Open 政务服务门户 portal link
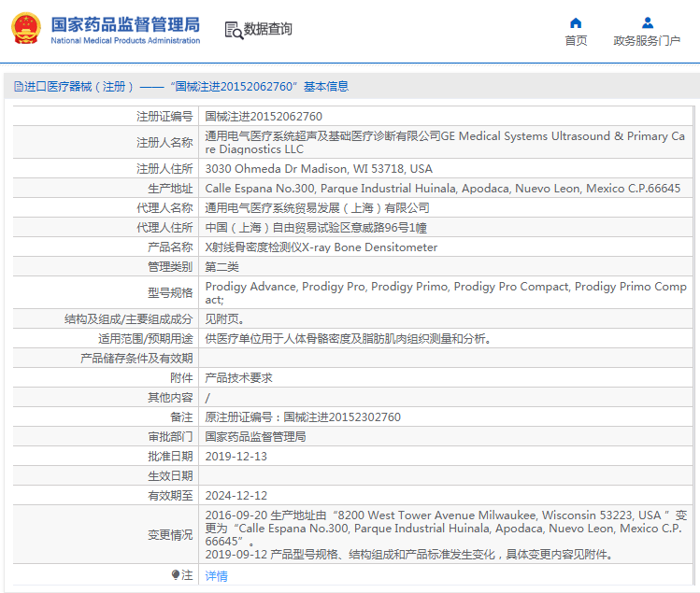 coord(647,40)
